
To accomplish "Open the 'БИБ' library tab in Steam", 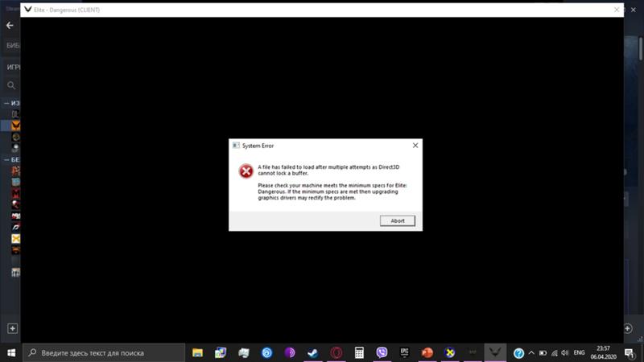I will click(x=13, y=46).
